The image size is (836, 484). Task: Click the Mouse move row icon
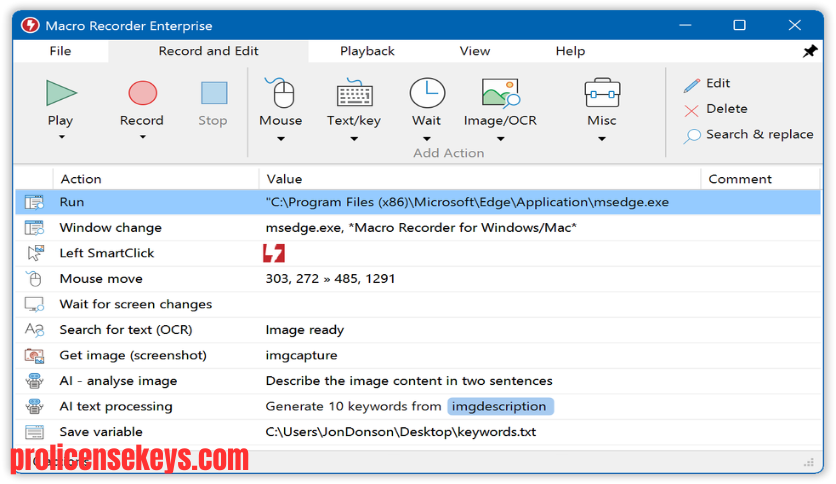[x=34, y=279]
